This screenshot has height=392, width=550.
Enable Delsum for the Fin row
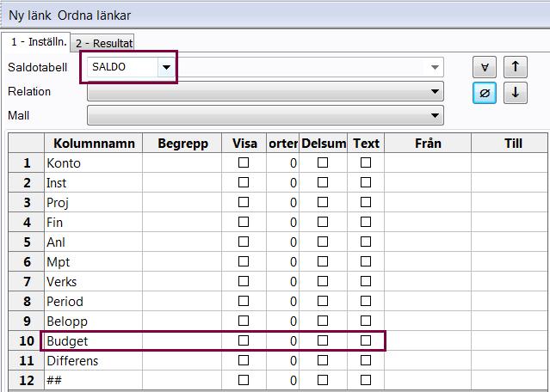tap(323, 222)
